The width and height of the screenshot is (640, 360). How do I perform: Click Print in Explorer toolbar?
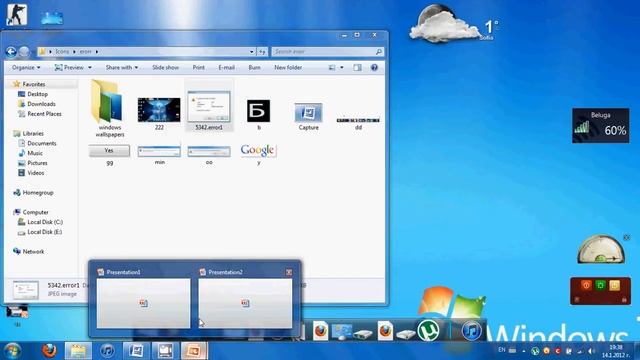(x=198, y=68)
